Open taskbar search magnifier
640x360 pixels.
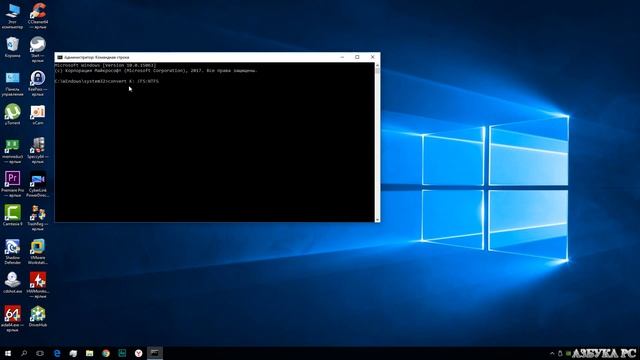coord(24,353)
